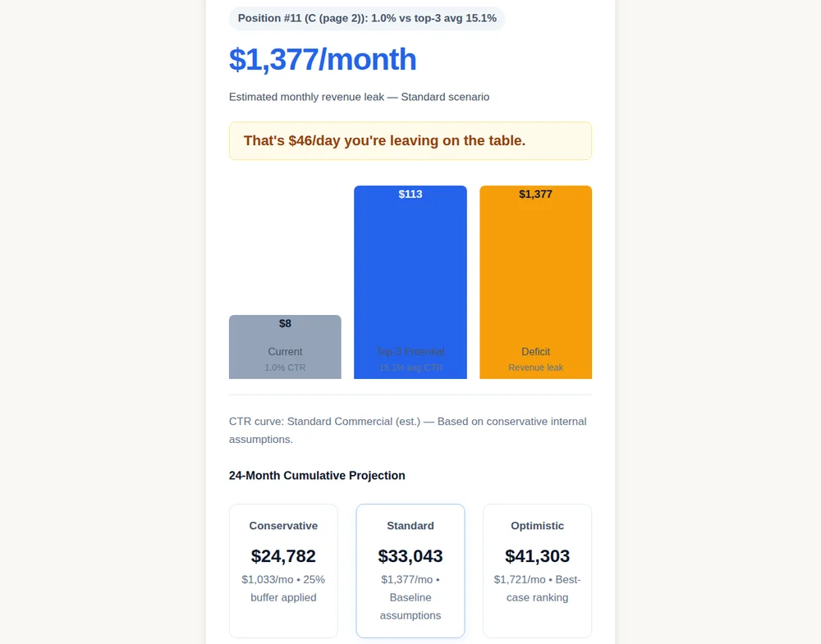The width and height of the screenshot is (821, 644).
Task: Click the $33,043 standard total
Action: tap(410, 555)
